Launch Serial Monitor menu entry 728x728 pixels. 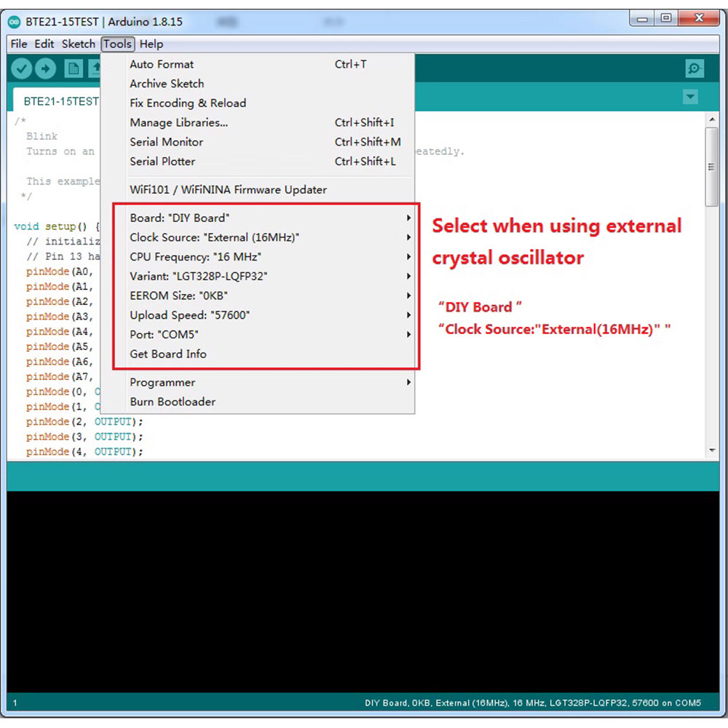pyautogui.click(x=258, y=142)
